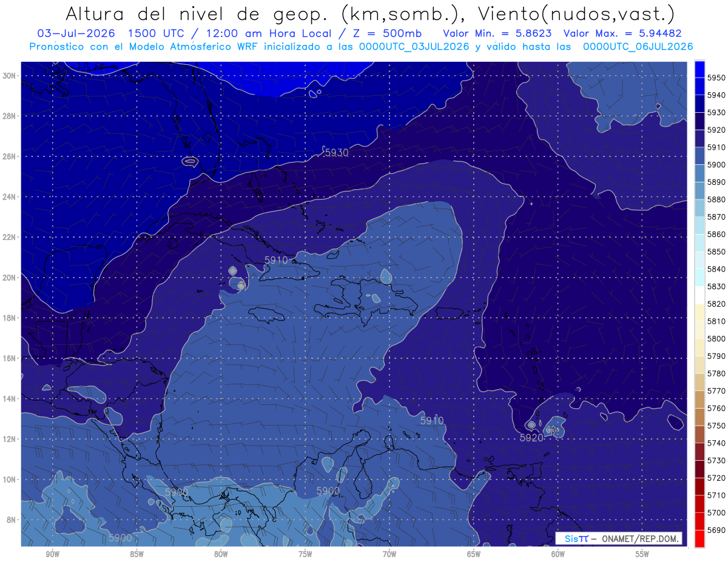Click the 22N latitude axis label
Viewport: 728px width, 562px height.
[9, 237]
